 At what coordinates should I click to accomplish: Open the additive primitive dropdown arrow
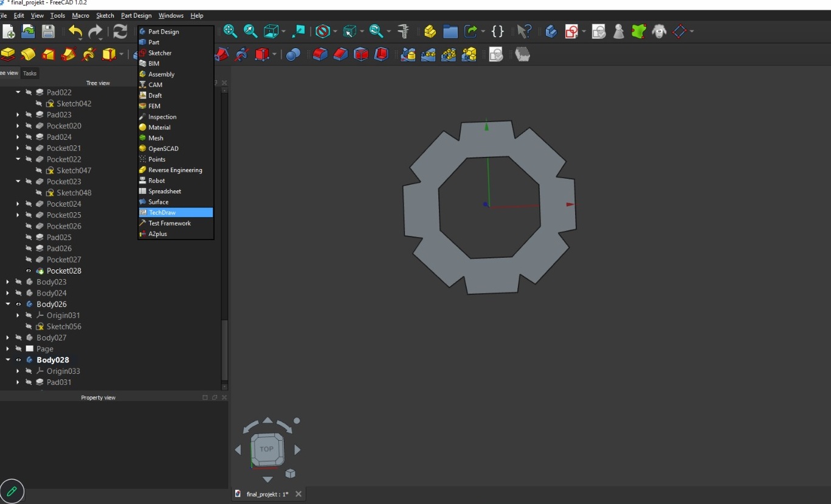pos(121,55)
